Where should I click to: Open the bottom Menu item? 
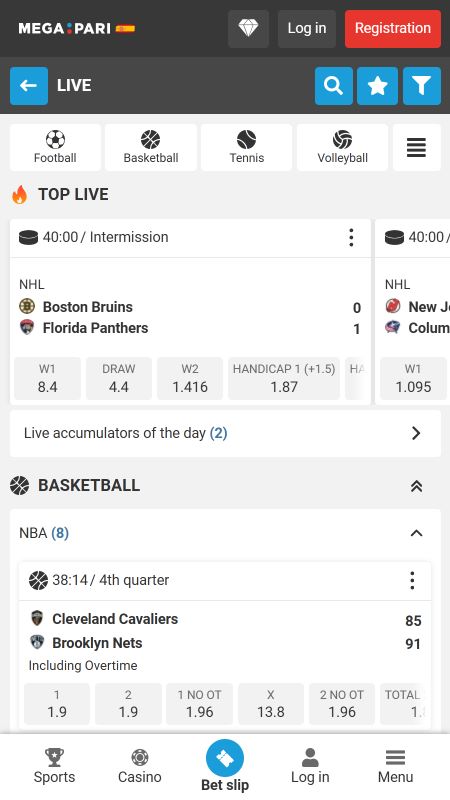click(395, 767)
